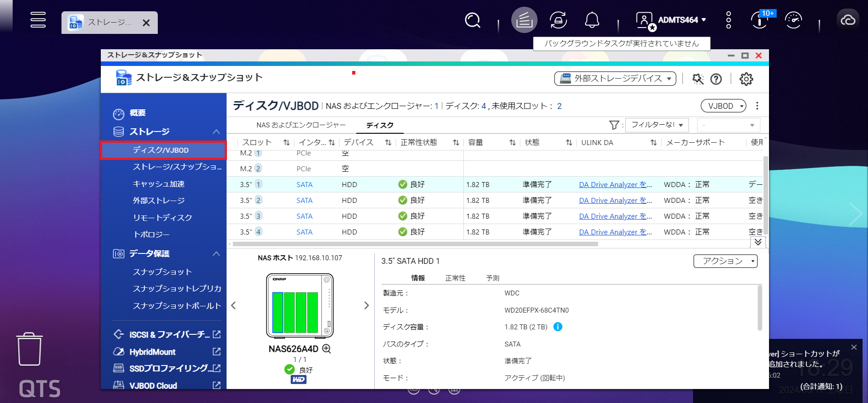Click the ADMTS464 user avatar icon
Viewport: 868px width, 403px height.
coord(645,21)
